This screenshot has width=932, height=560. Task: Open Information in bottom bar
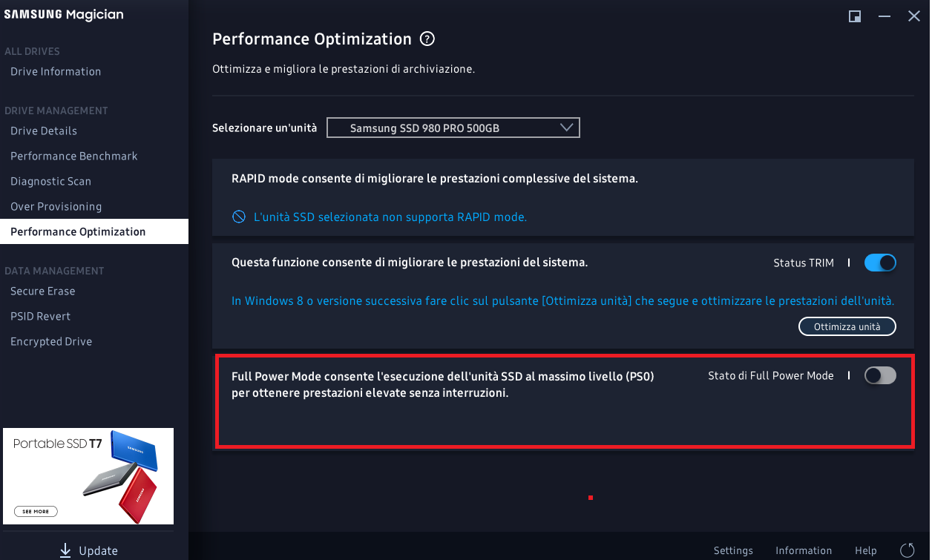tap(804, 550)
